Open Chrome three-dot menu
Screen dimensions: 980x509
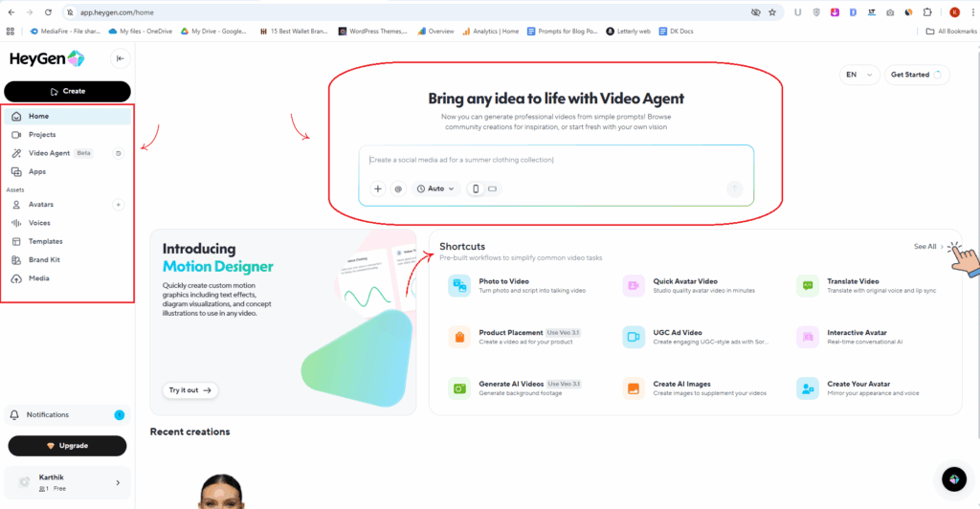[x=972, y=11]
